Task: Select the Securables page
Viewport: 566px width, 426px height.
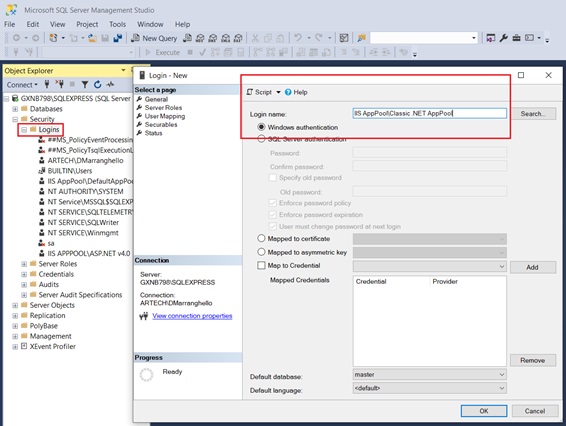Action: [161, 125]
